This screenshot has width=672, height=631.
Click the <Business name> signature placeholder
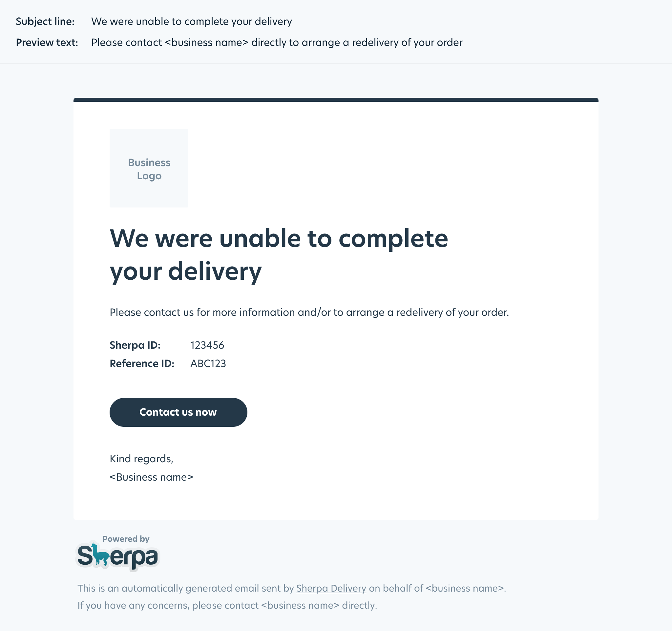tap(152, 477)
